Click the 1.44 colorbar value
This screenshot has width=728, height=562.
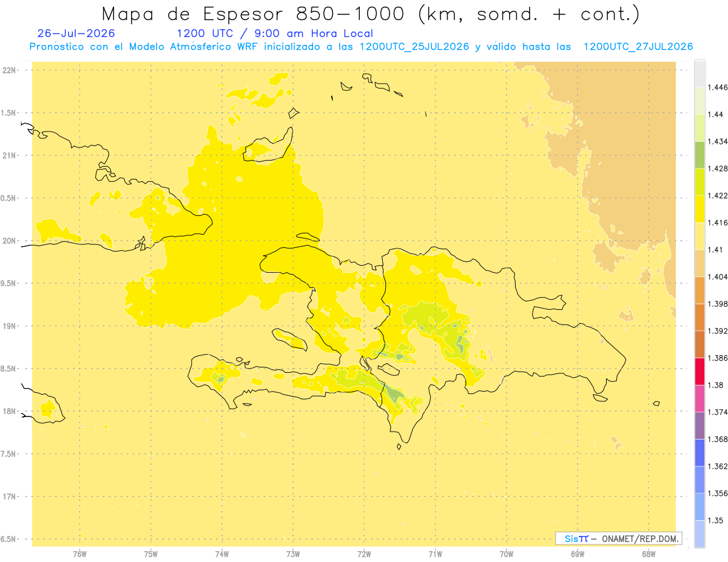[x=715, y=115]
